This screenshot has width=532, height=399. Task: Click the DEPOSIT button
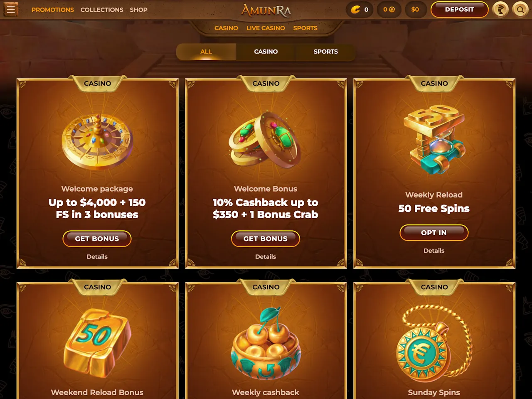[459, 10]
